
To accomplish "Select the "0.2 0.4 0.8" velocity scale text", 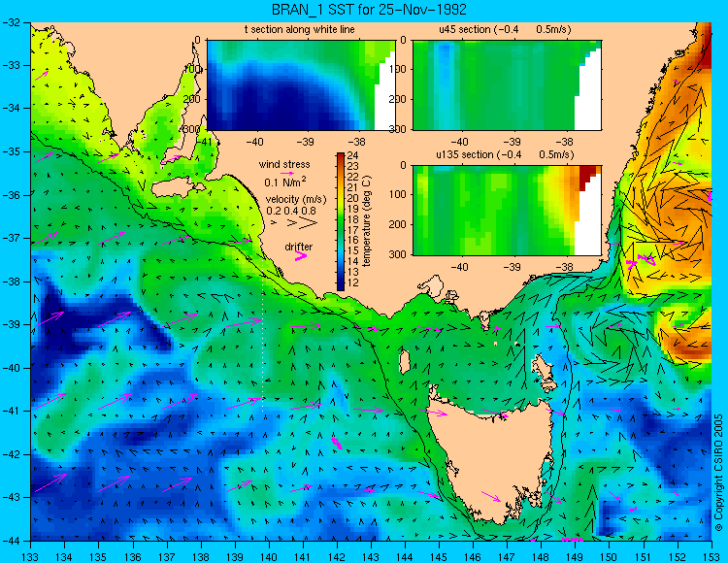I will click(x=290, y=211).
